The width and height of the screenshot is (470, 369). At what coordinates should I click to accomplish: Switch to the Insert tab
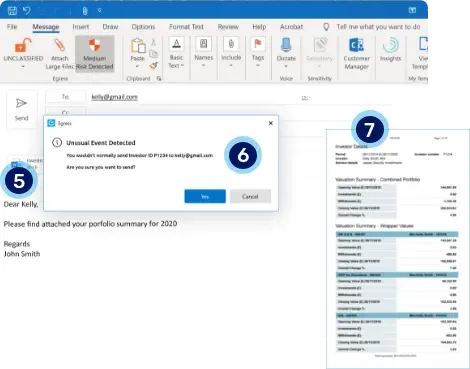81,27
